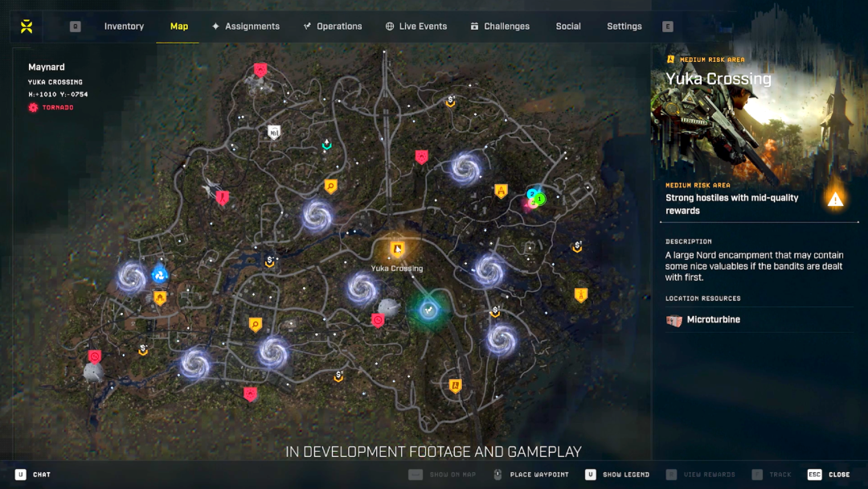Click the orange magnifier marker above central tornado

click(x=330, y=186)
